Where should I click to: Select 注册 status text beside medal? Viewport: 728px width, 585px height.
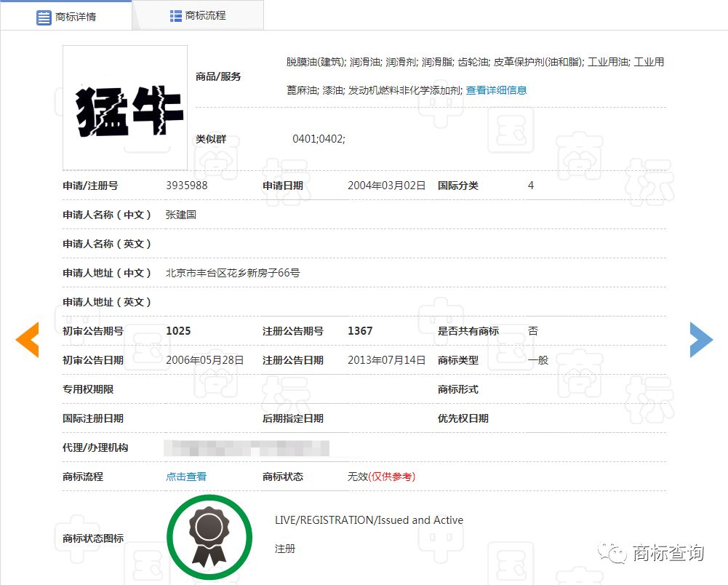pos(285,549)
